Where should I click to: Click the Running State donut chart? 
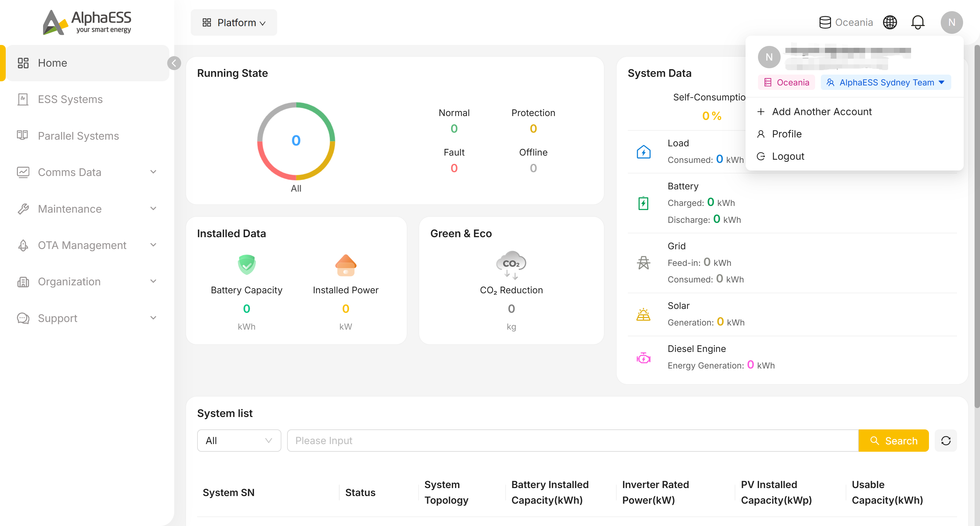coord(296,141)
